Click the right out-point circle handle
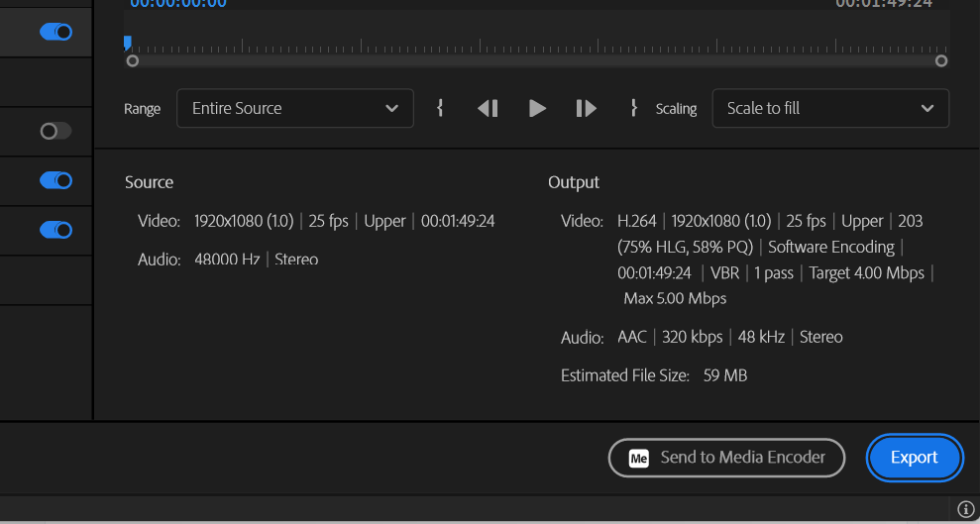The image size is (980, 524). tap(941, 60)
